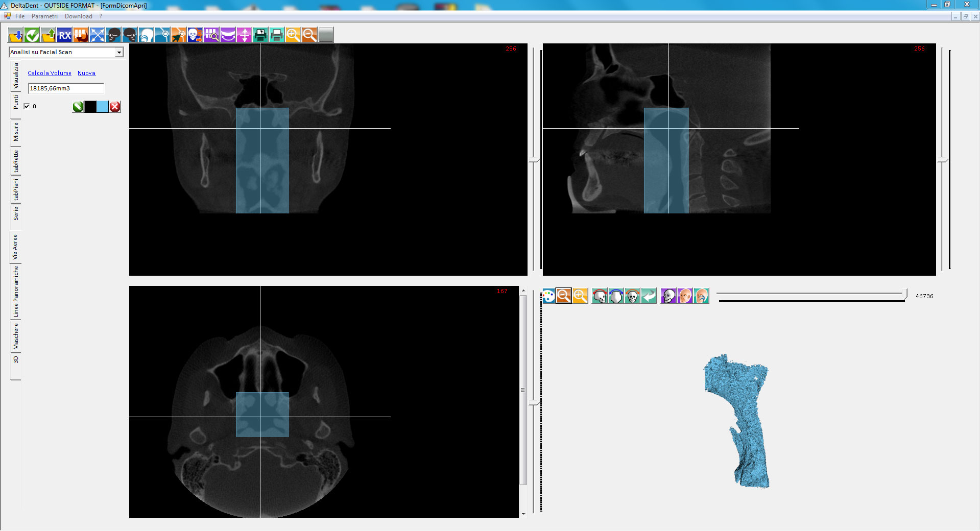Image resolution: width=980 pixels, height=531 pixels.
Task: Switch to the Vie Aeree side tab
Action: [16, 247]
